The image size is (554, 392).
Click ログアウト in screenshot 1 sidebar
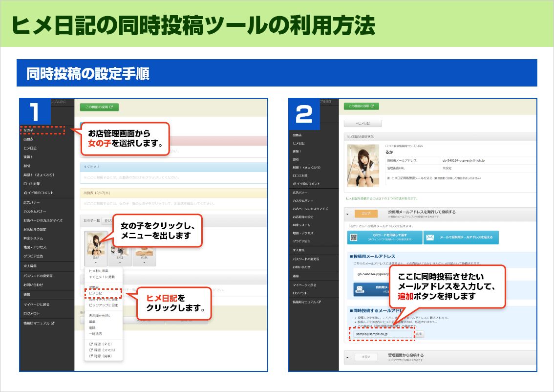pyautogui.click(x=32, y=313)
